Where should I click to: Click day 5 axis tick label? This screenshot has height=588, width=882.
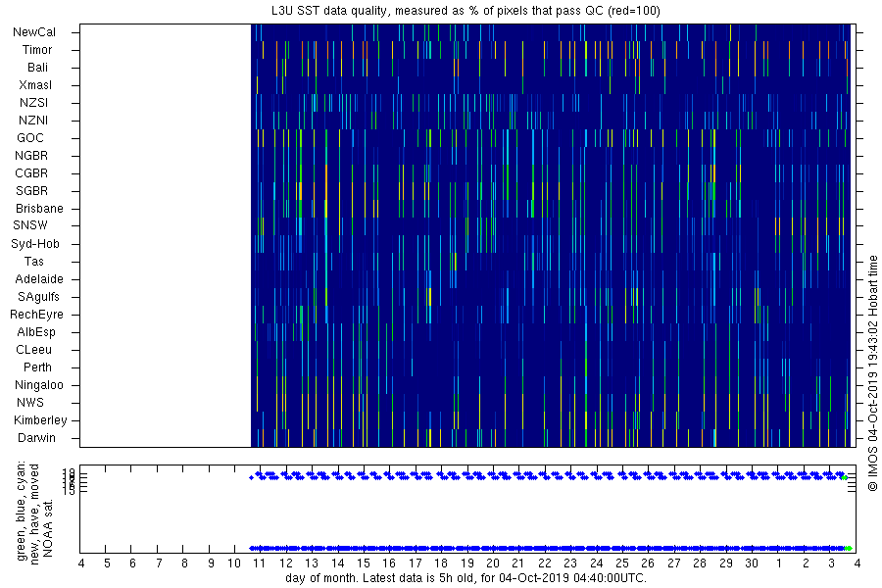(107, 563)
